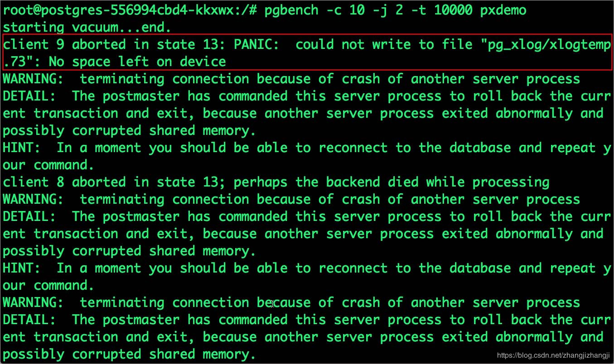The width and height of the screenshot is (614, 364).
Task: Click the text cursor in third WARNING
Action: (x=272, y=303)
